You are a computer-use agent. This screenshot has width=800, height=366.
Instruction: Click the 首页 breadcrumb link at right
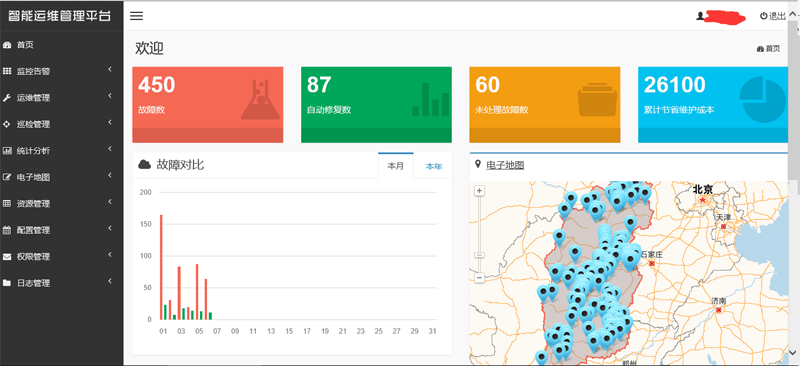pyautogui.click(x=768, y=48)
